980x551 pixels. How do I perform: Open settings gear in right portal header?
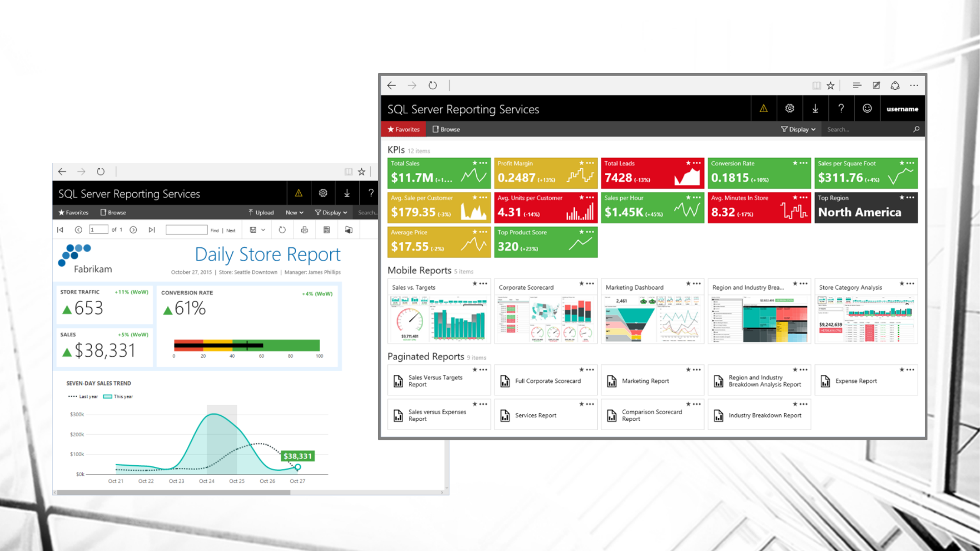tap(790, 109)
